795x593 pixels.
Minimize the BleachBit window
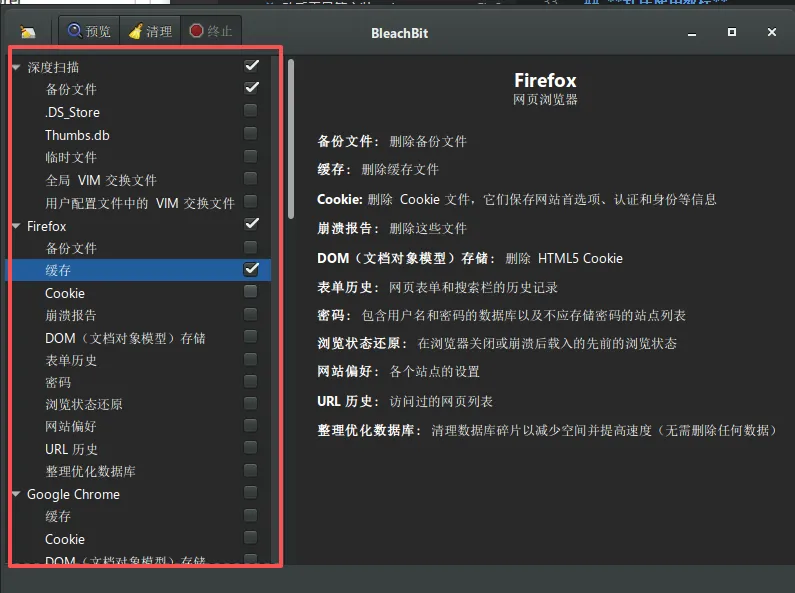click(x=692, y=33)
